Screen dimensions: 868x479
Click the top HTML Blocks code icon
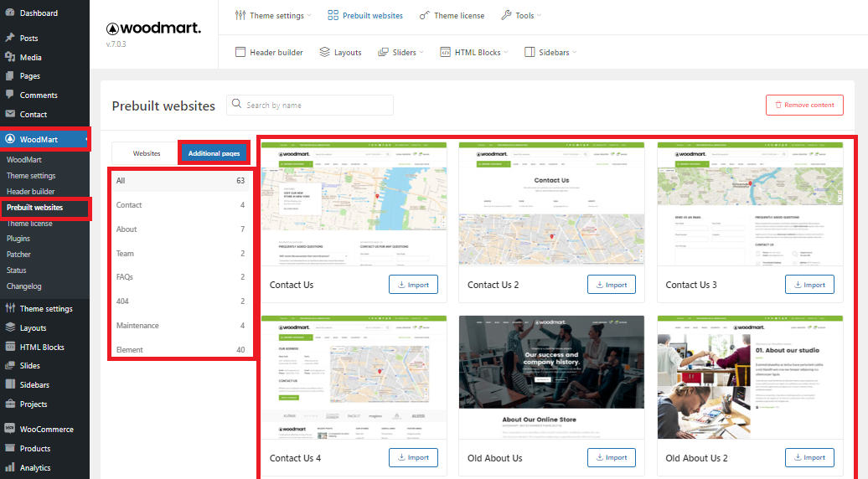coord(445,52)
